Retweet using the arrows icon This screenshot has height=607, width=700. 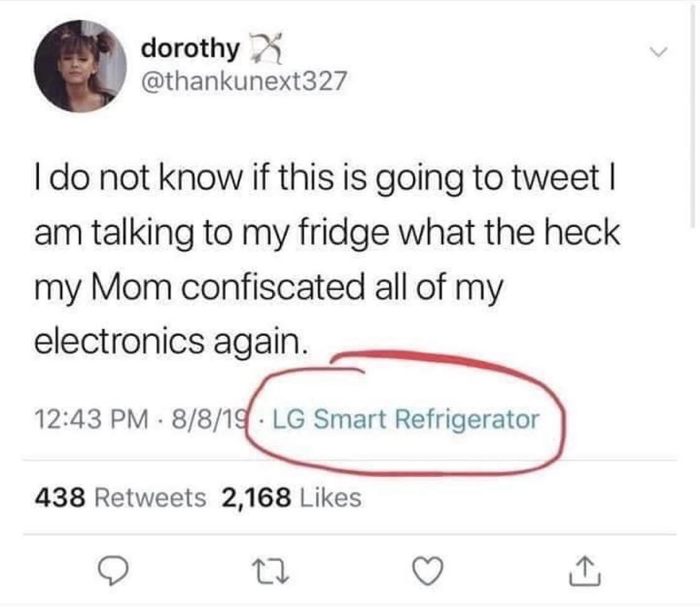pyautogui.click(x=271, y=572)
